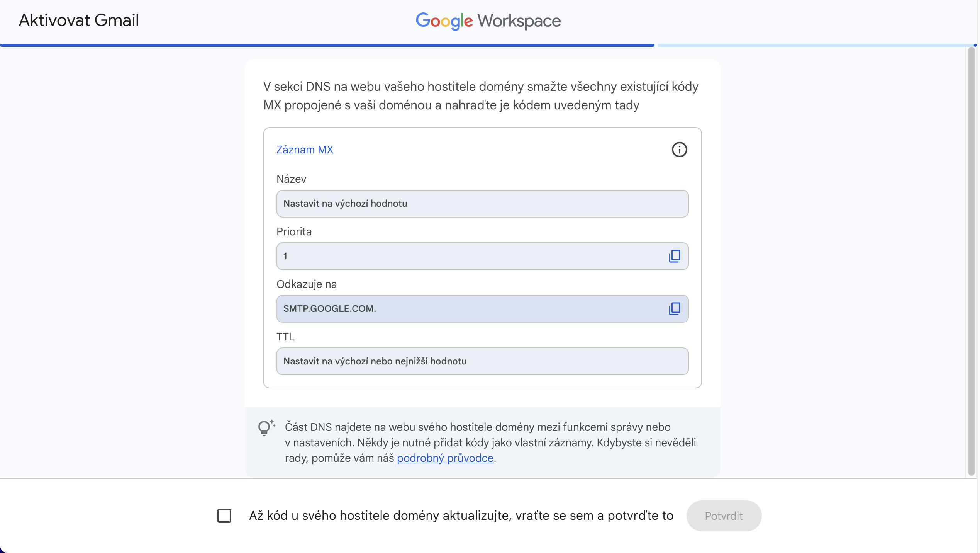This screenshot has width=980, height=553.
Task: Click the dark blue completed progress segment
Action: 327,45
